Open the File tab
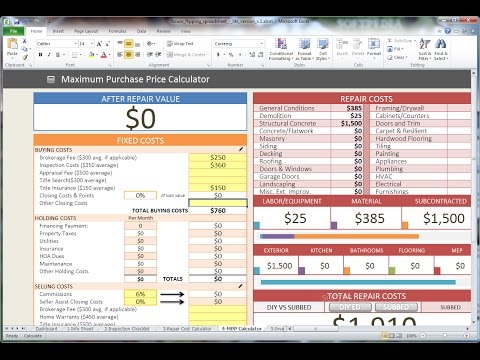 13,31
